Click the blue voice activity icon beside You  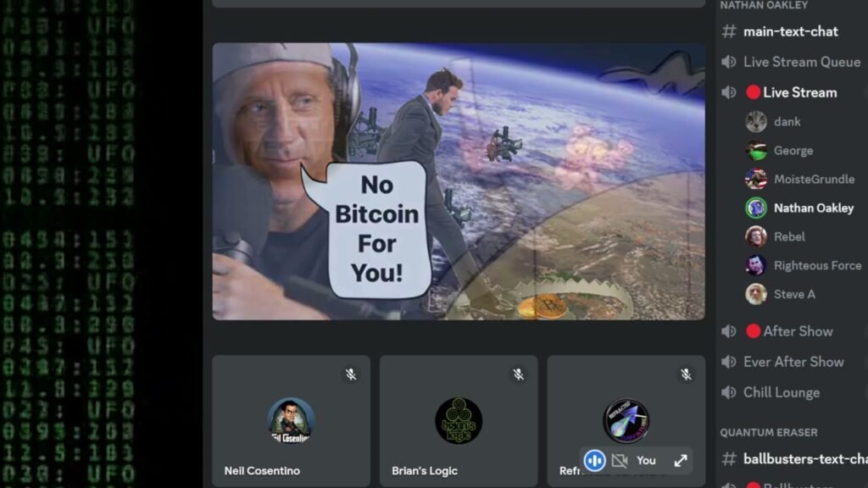tap(594, 460)
